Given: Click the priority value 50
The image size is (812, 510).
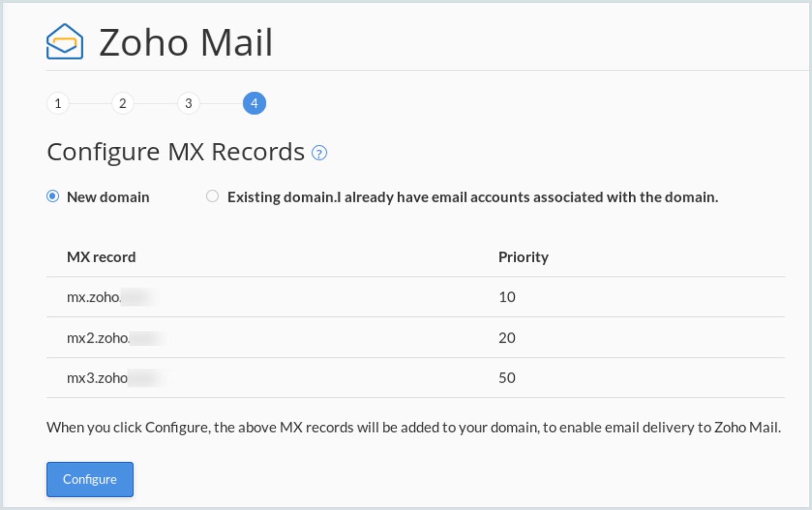Looking at the screenshot, I should (x=507, y=378).
